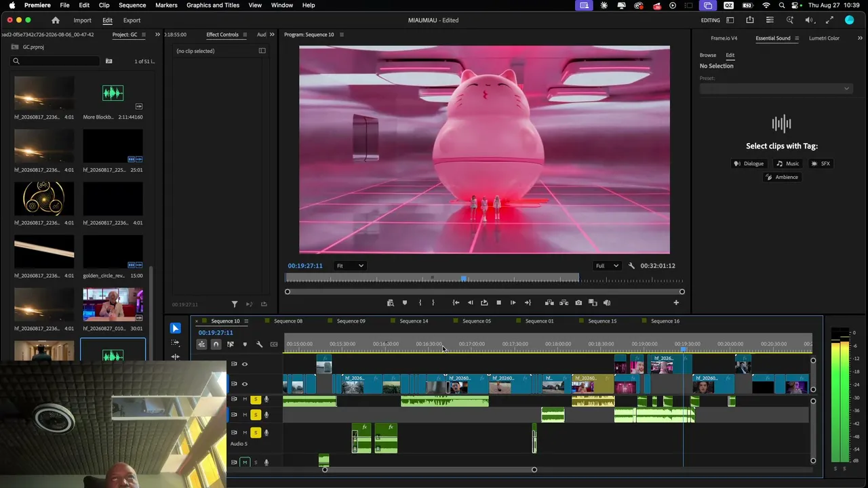This screenshot has width=868, height=488.
Task: Toggle Solo on Audio 5 track
Action: tap(256, 432)
